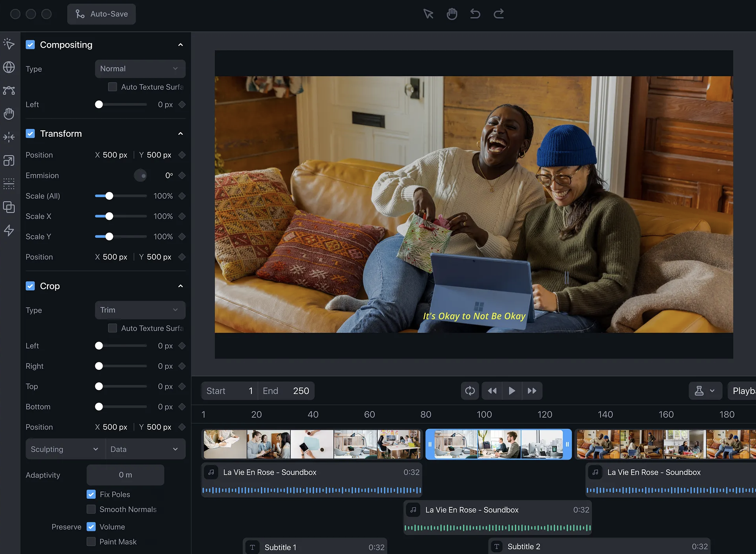The width and height of the screenshot is (756, 554).
Task: Disable the Fix Poles checkbox
Action: point(91,494)
